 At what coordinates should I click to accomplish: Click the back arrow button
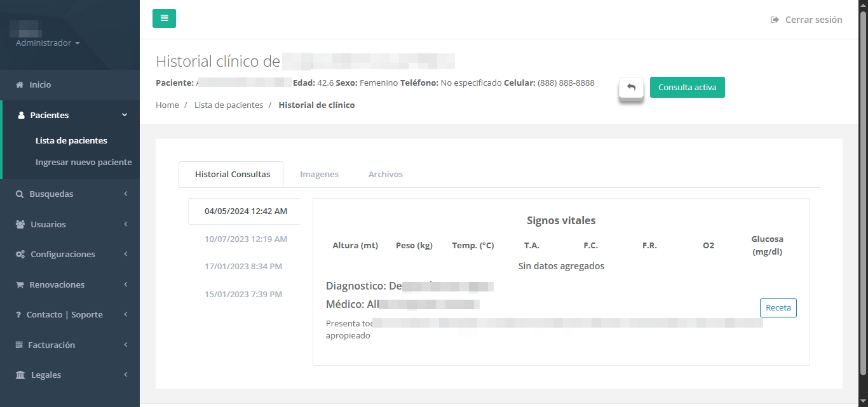coord(631,88)
